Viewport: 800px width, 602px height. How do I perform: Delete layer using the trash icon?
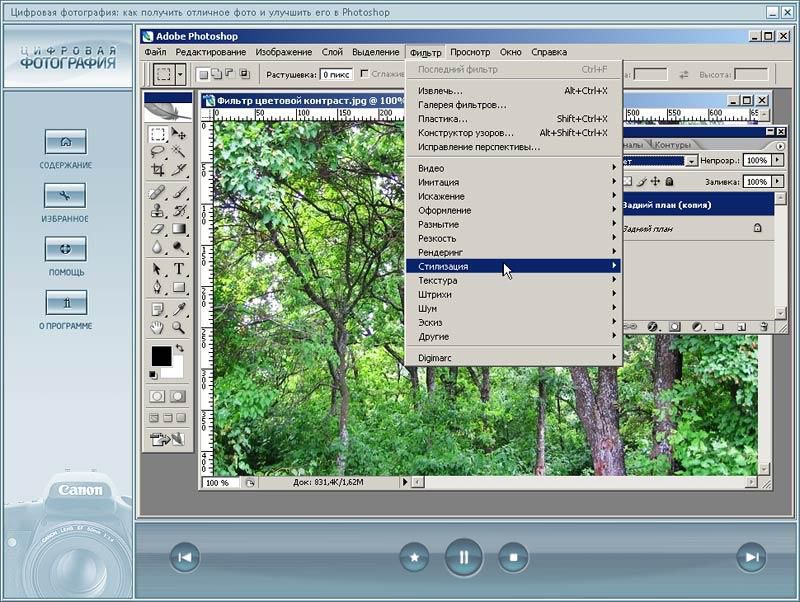click(764, 326)
